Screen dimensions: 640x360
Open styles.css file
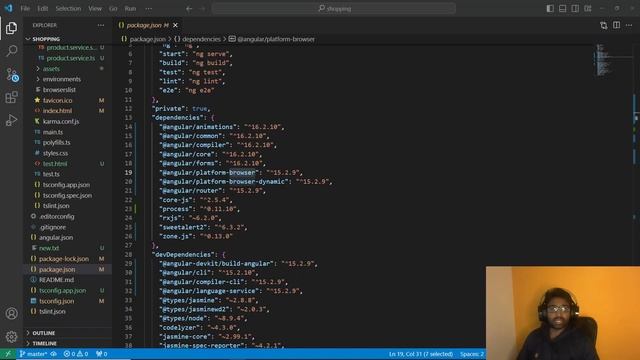(x=67, y=153)
